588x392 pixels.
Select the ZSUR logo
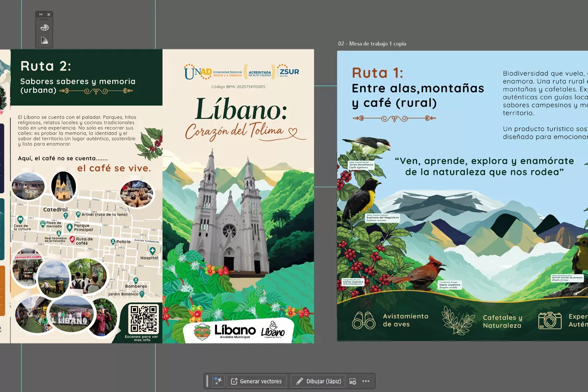[288, 72]
